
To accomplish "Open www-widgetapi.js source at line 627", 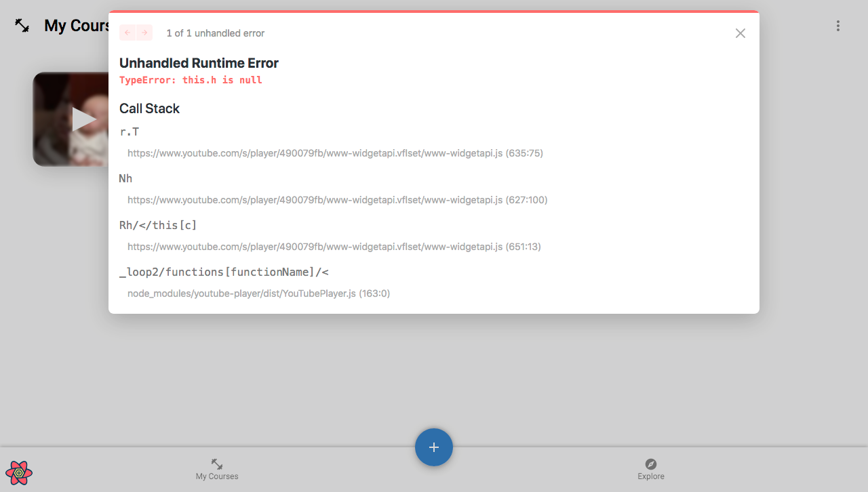I will (x=338, y=200).
